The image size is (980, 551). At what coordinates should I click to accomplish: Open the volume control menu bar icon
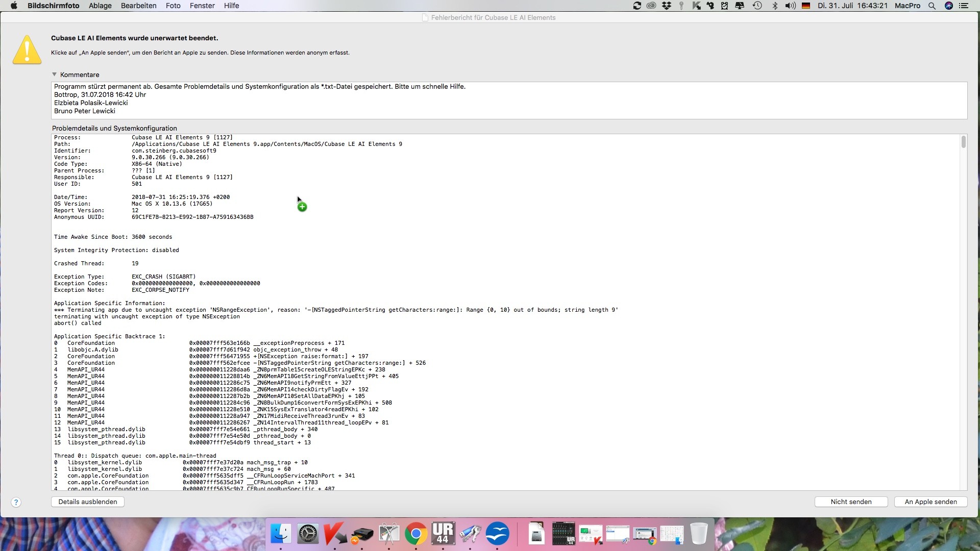(791, 6)
